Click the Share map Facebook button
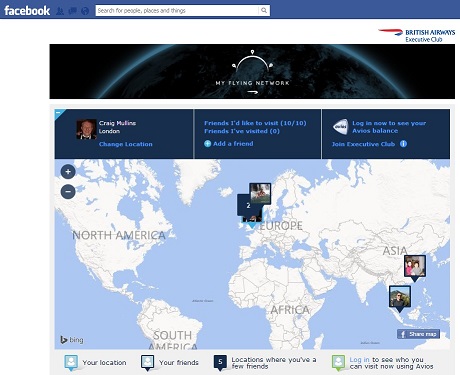The height and width of the screenshot is (375, 460). pos(418,334)
